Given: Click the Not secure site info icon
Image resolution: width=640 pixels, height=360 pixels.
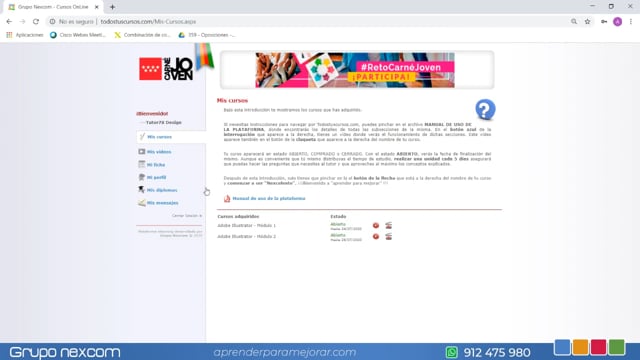Looking at the screenshot, I should click(52, 22).
